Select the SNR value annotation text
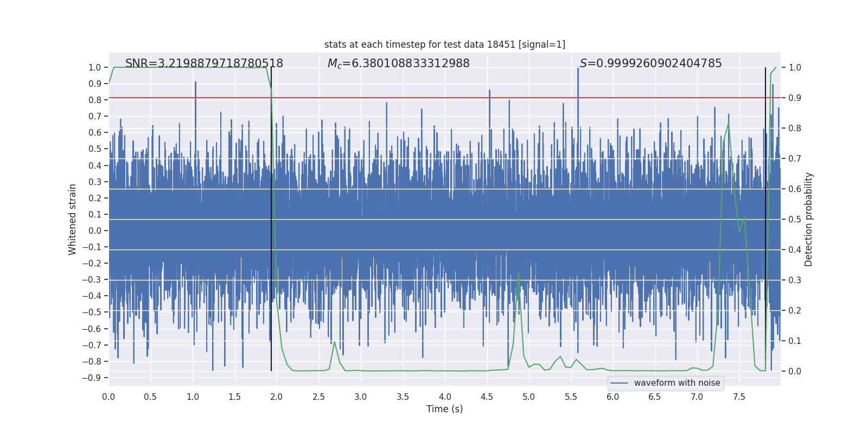 204,63
